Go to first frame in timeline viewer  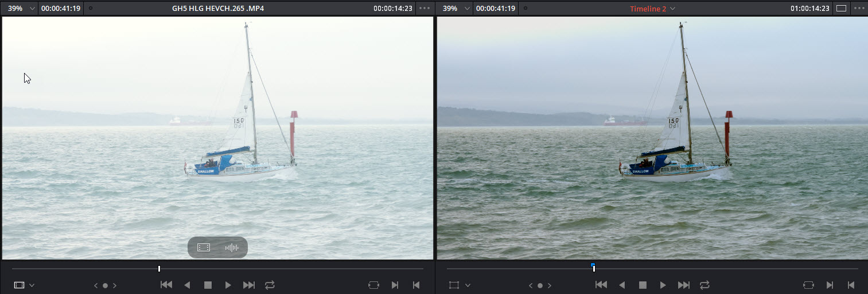601,285
